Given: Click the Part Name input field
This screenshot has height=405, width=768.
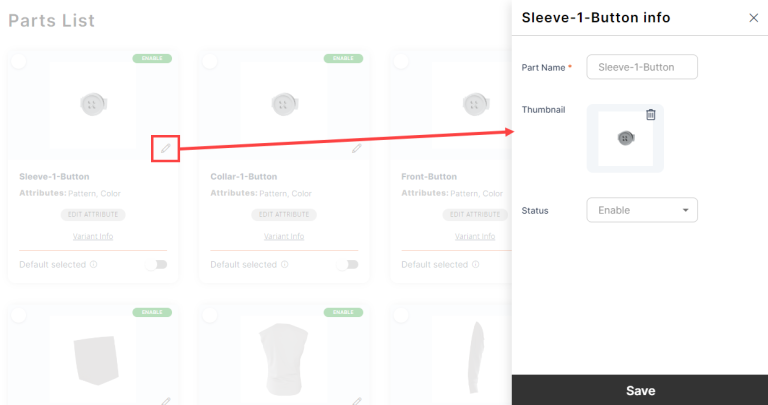Looking at the screenshot, I should click(641, 67).
